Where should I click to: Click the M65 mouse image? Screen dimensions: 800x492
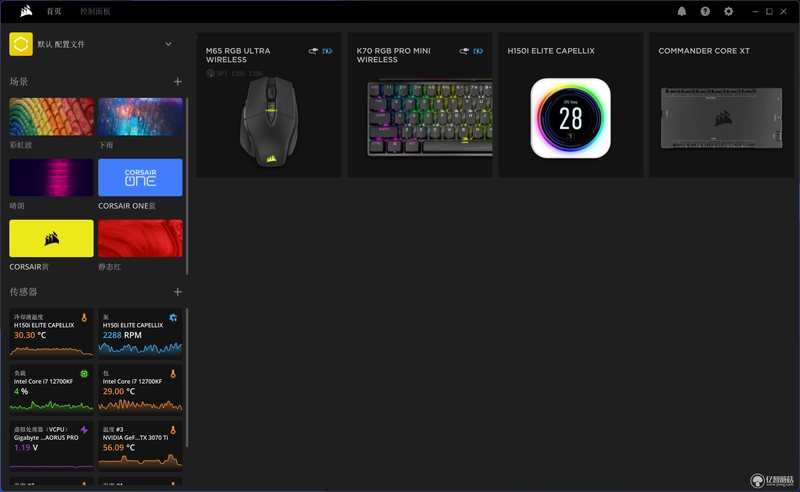[269, 121]
